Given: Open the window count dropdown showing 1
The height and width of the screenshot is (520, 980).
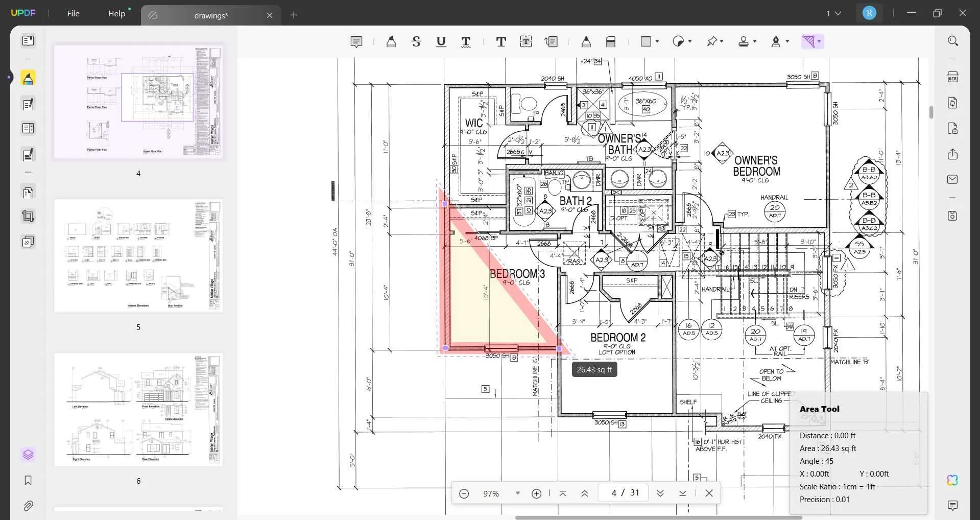Looking at the screenshot, I should click(833, 13).
